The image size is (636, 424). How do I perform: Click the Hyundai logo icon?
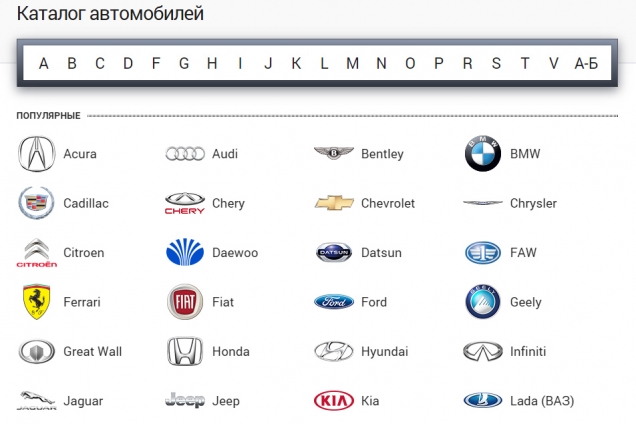click(x=334, y=351)
